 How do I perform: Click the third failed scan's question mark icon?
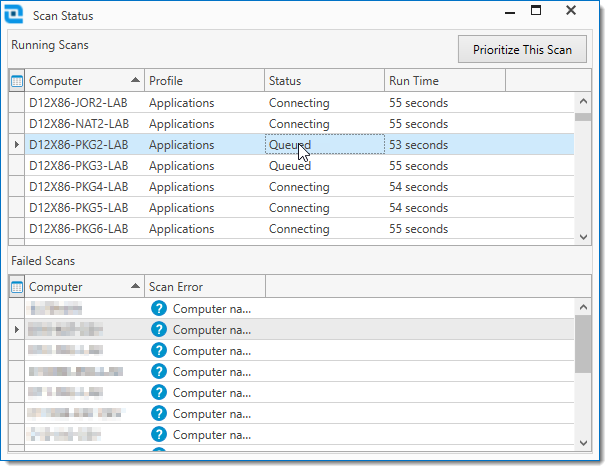tap(158, 351)
